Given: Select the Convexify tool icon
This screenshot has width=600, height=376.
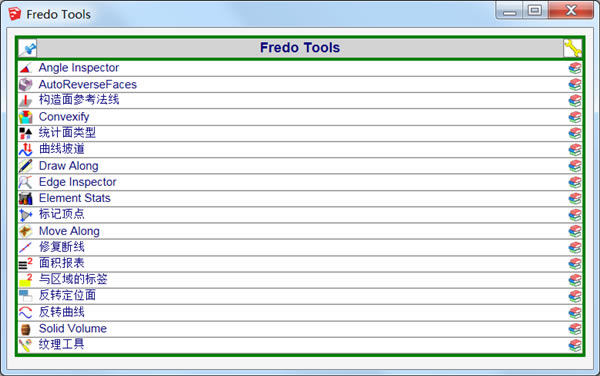Looking at the screenshot, I should pyautogui.click(x=26, y=117).
